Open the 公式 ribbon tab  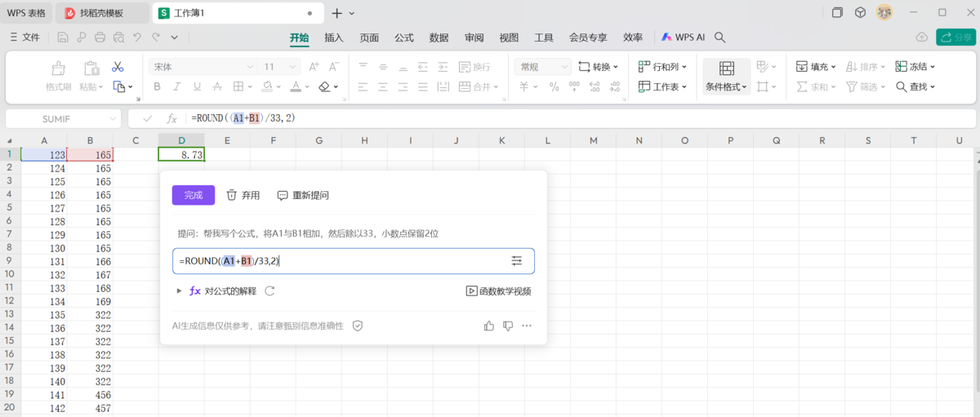point(404,38)
